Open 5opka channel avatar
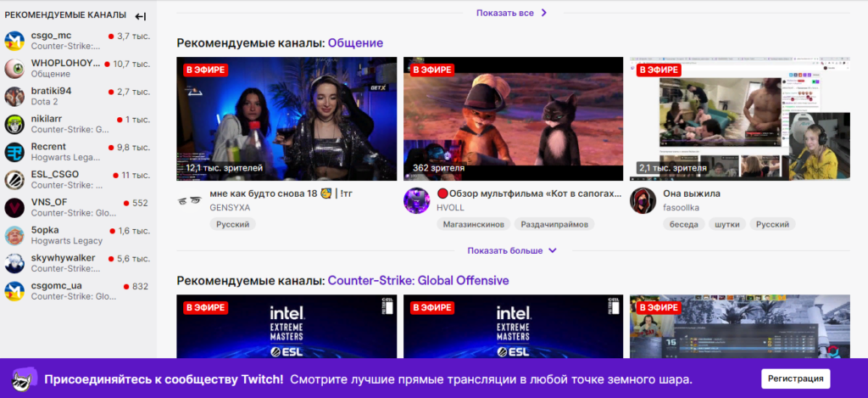The image size is (868, 398). [14, 235]
